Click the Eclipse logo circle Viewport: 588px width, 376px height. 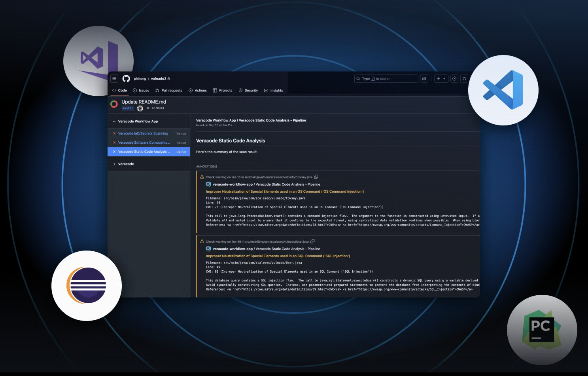pyautogui.click(x=87, y=286)
